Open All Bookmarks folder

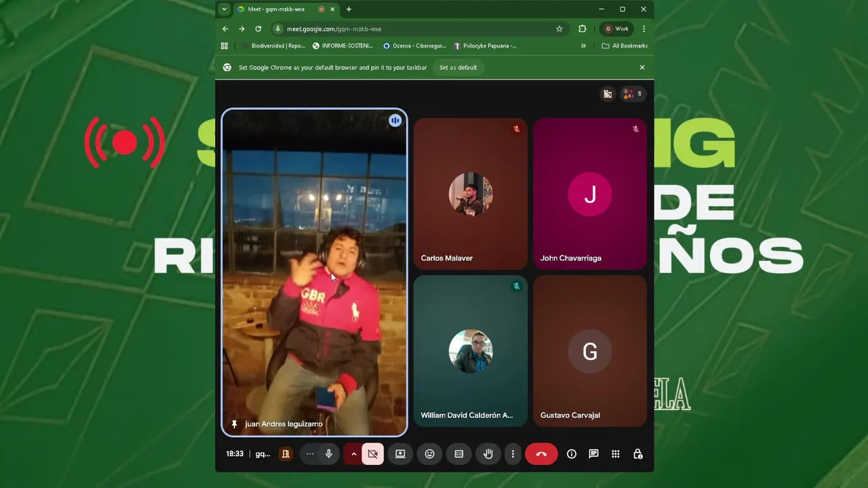pos(625,46)
